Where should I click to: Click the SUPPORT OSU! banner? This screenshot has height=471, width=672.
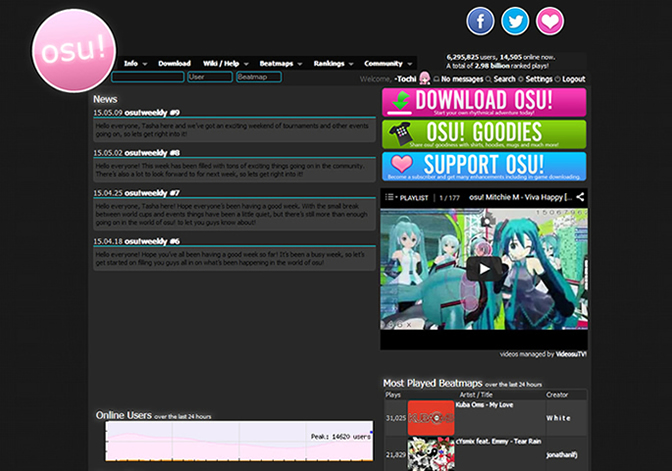(484, 166)
